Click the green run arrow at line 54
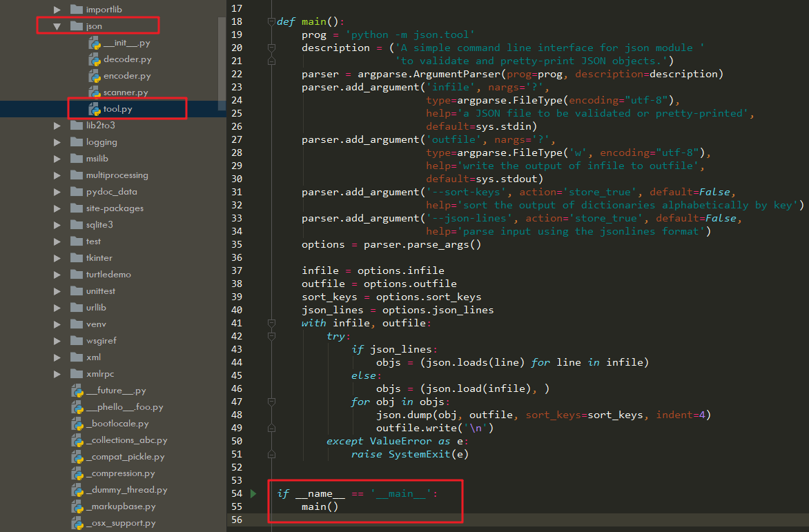 tap(253, 493)
